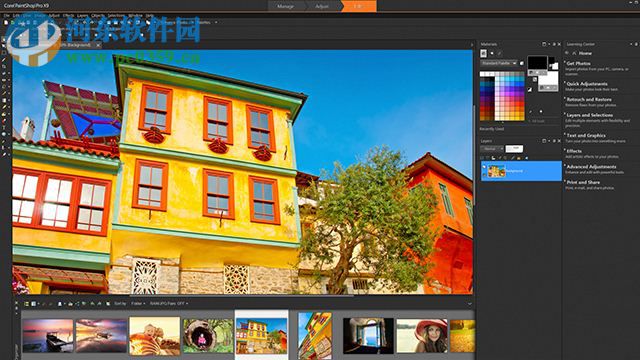Viewport: 640px width, 360px height.
Task: Close the Materials palette
Action: tap(559, 44)
